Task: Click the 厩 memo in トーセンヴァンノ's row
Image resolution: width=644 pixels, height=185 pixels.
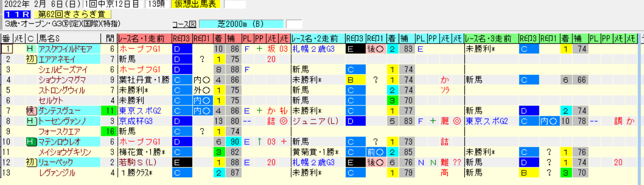Action: tap(445, 121)
